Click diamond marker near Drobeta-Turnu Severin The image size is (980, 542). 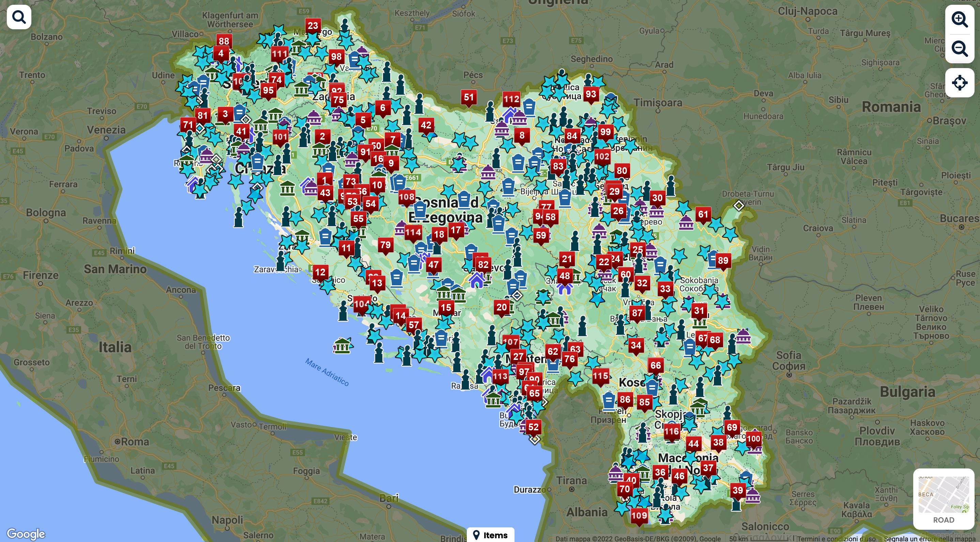[x=739, y=206]
